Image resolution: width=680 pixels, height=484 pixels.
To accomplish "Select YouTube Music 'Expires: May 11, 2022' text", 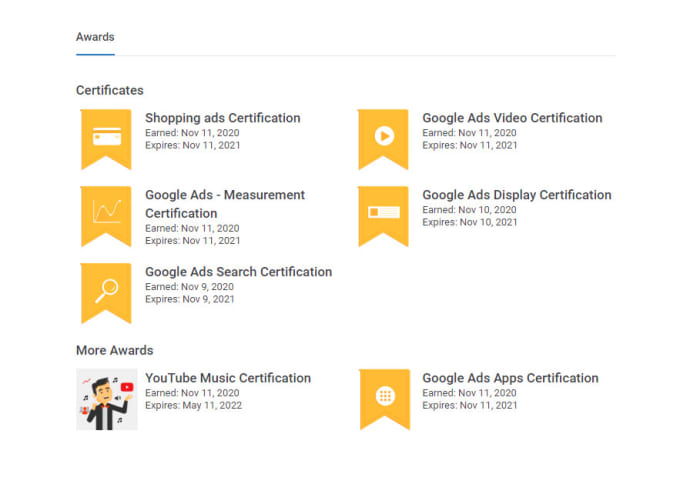I will [193, 406].
